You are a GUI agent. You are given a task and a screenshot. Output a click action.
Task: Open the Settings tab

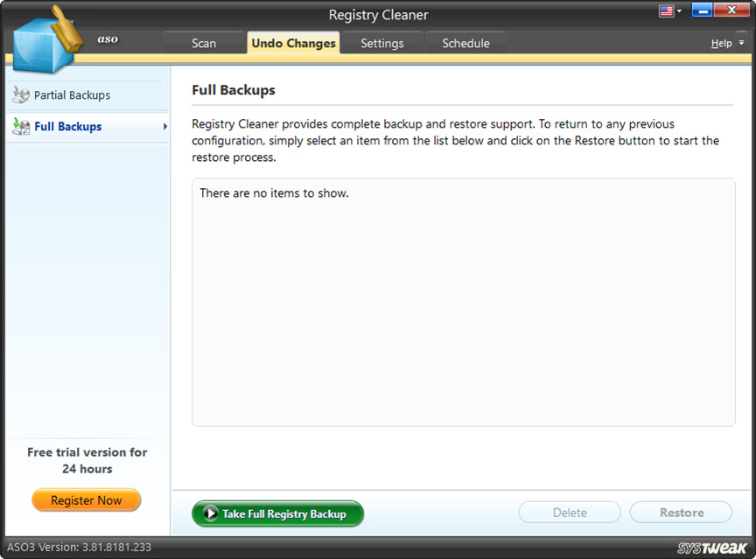point(382,42)
